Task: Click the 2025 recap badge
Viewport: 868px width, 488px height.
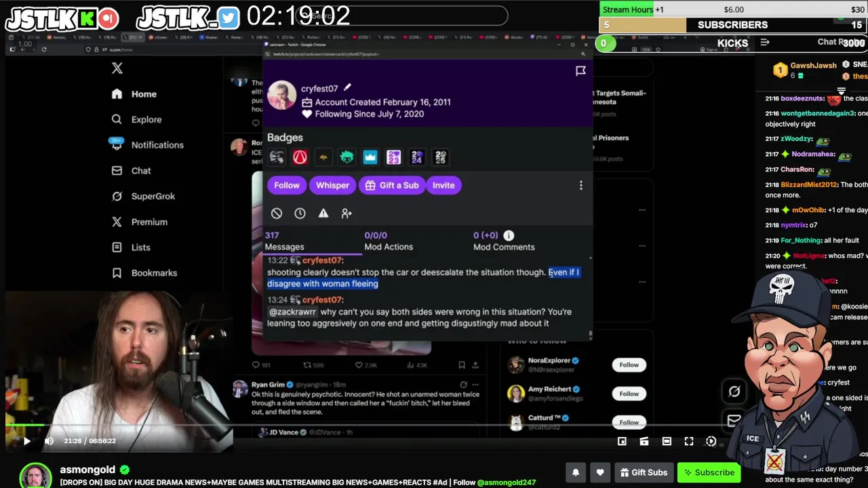Action: click(441, 157)
